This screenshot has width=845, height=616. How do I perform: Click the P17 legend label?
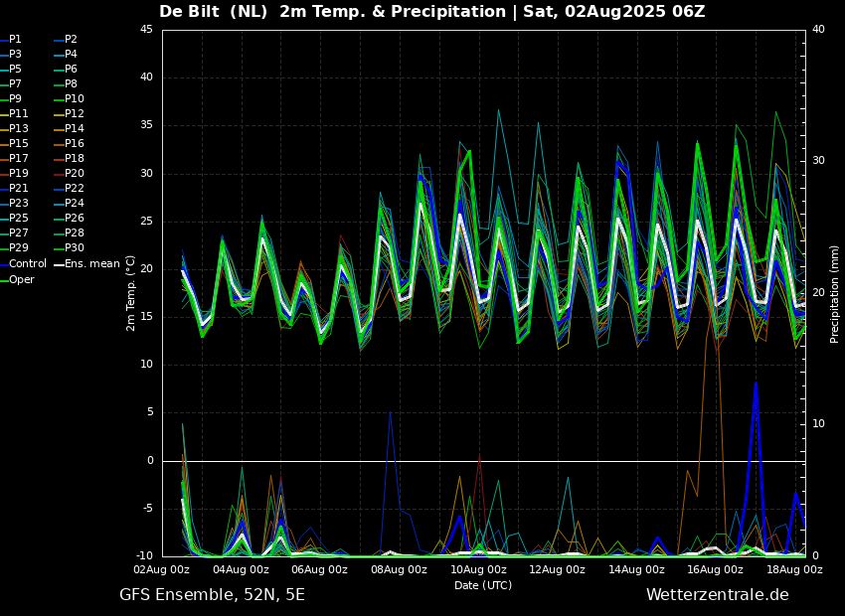(x=19, y=159)
